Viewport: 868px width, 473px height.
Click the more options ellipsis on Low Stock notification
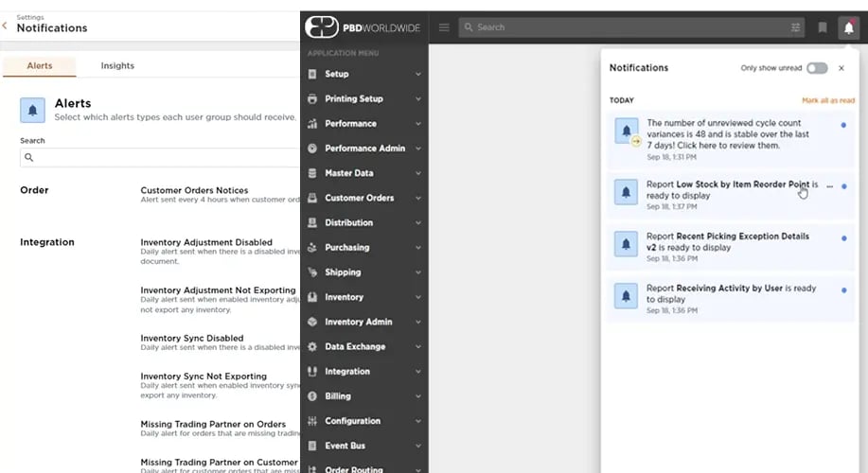(830, 186)
